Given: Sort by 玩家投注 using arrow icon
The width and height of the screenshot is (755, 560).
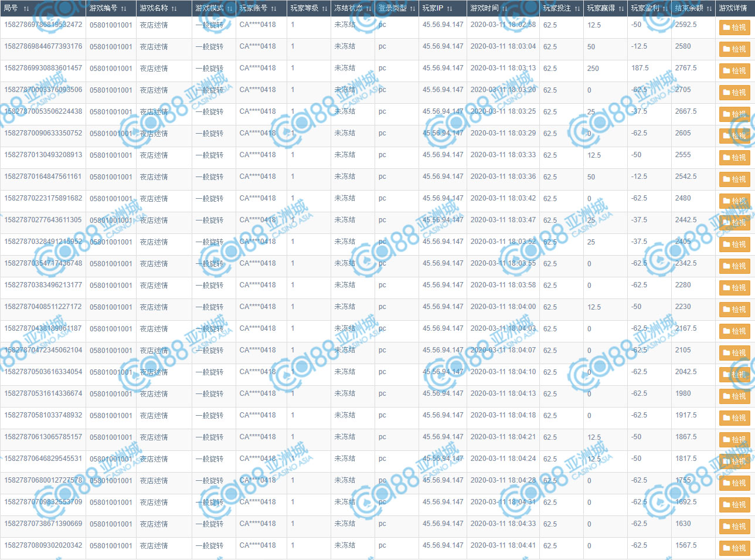Looking at the screenshot, I should pos(577,9).
